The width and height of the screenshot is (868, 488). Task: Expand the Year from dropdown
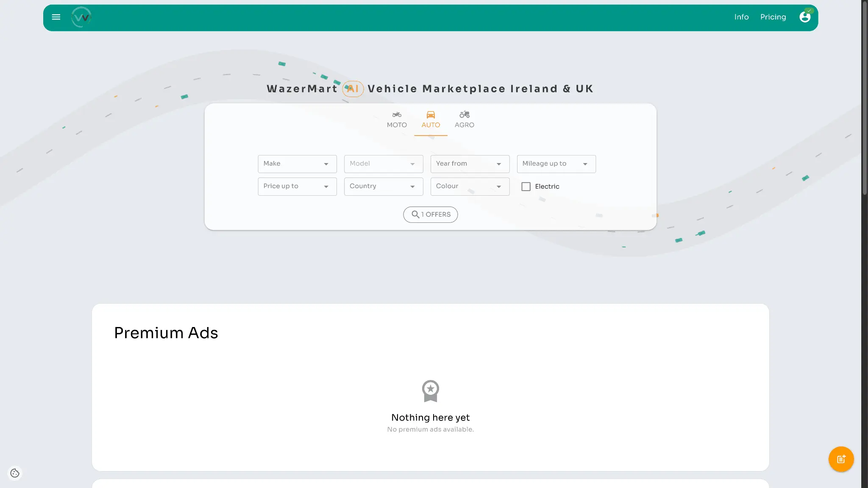[x=470, y=164]
